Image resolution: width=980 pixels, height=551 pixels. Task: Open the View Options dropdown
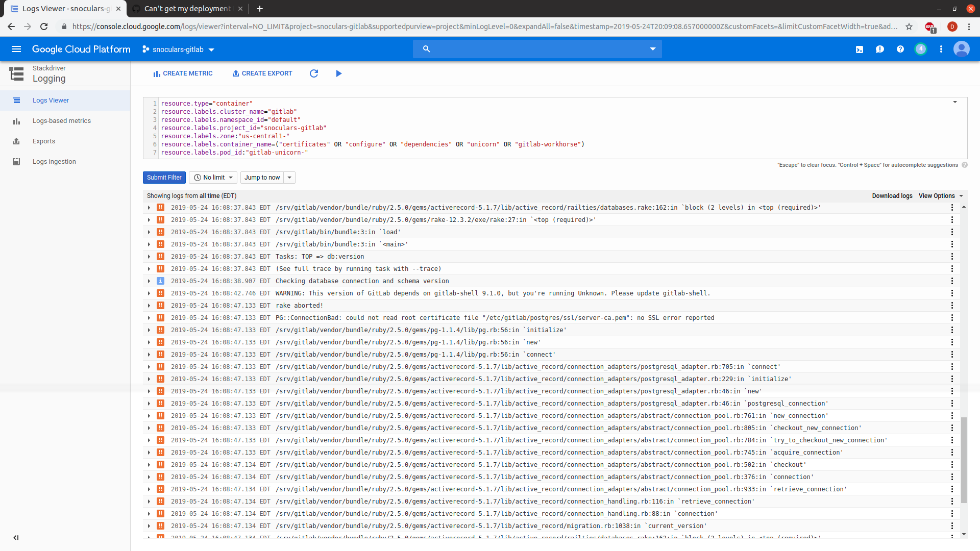941,196
